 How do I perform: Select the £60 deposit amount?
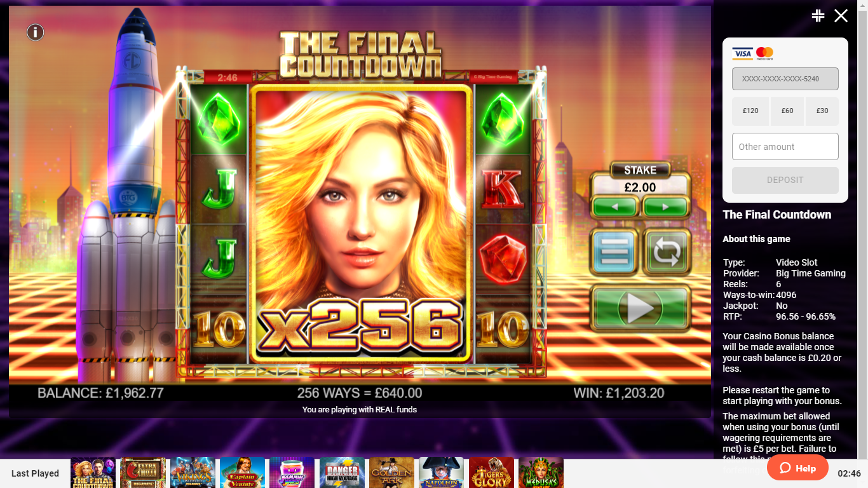[787, 111]
